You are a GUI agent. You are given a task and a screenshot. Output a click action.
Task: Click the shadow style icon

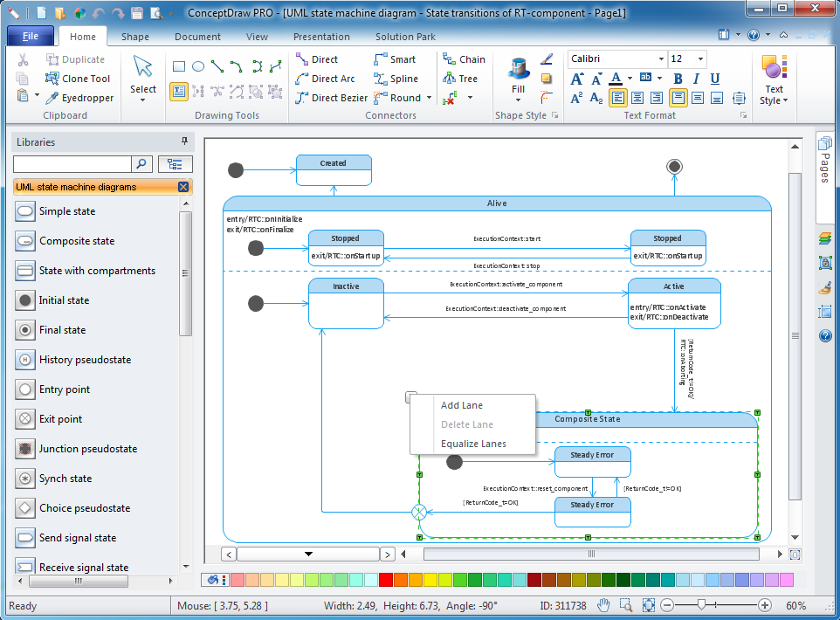point(547,79)
